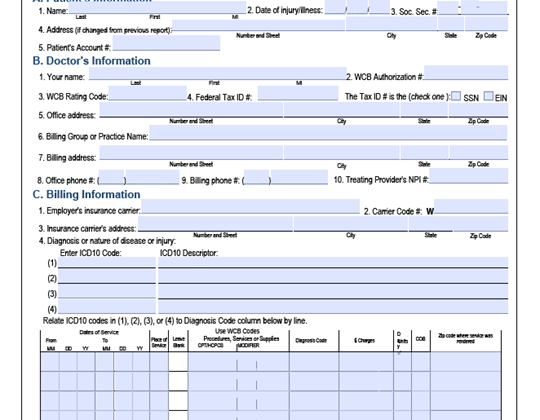Click the 'C. Billing Information' heading
This screenshot has width=540, height=420.
pyautogui.click(x=86, y=195)
